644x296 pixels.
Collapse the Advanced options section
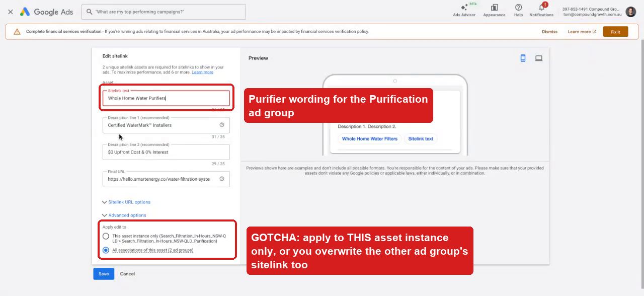point(124,215)
